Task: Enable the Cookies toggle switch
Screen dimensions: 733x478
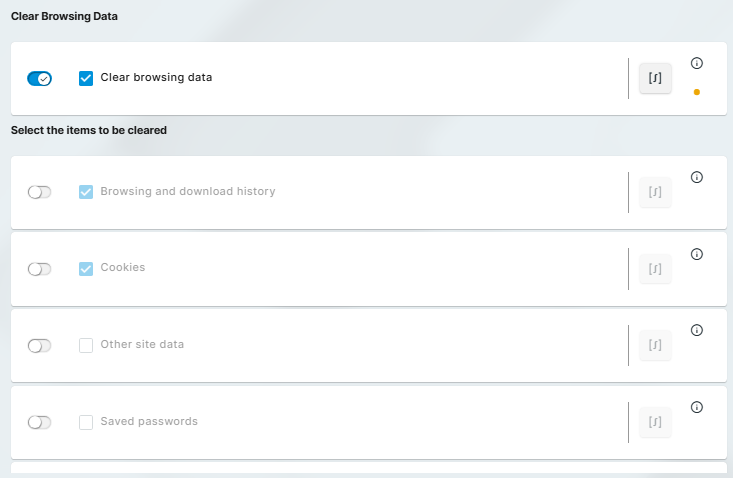Action: [39, 269]
